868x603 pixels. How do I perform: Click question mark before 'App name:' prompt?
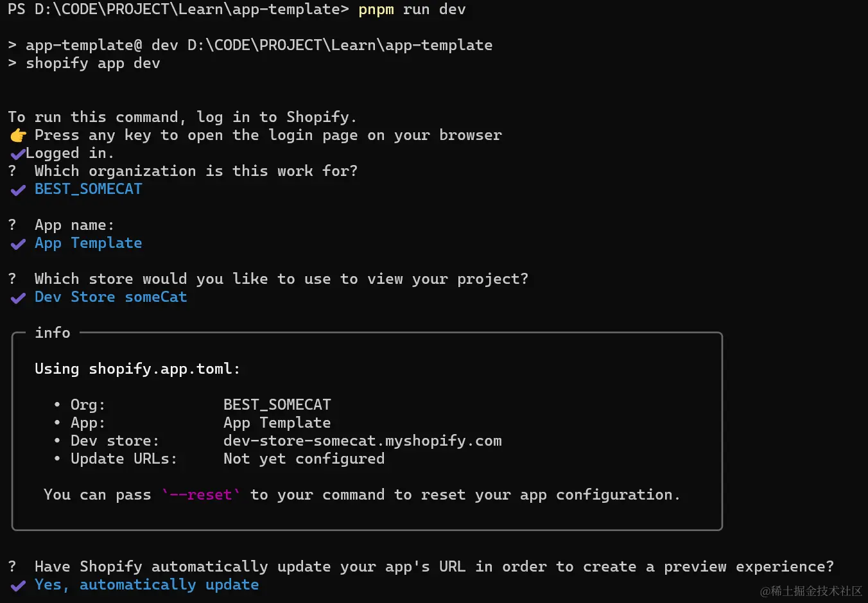click(x=12, y=225)
